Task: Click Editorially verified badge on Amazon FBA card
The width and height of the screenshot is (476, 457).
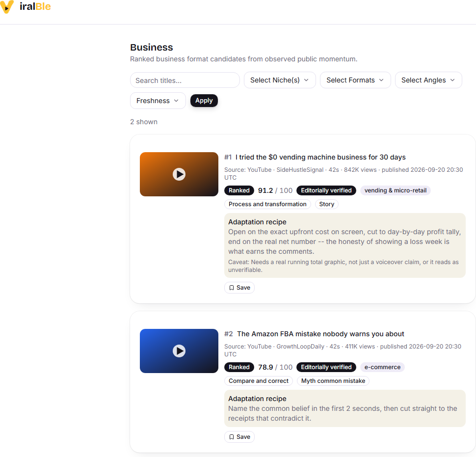Action: point(326,367)
